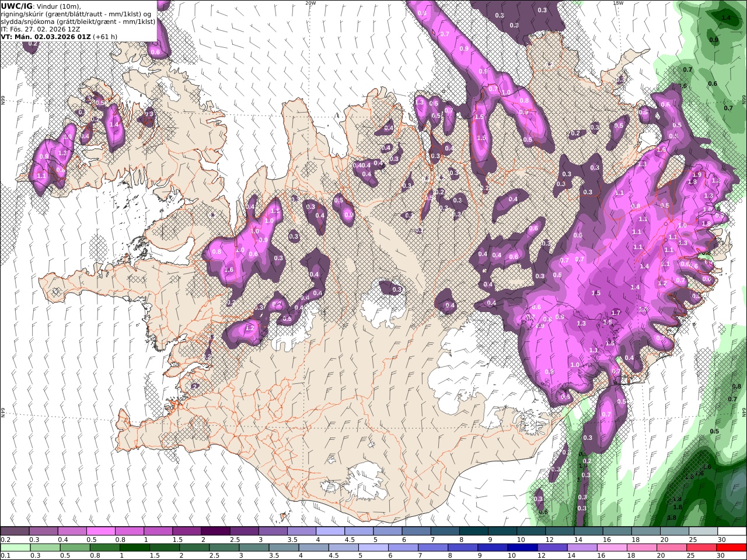Click the "IT: Fös. 27. 02. 2026 12Z" line
The height and width of the screenshot is (560, 747).
(x=40, y=29)
